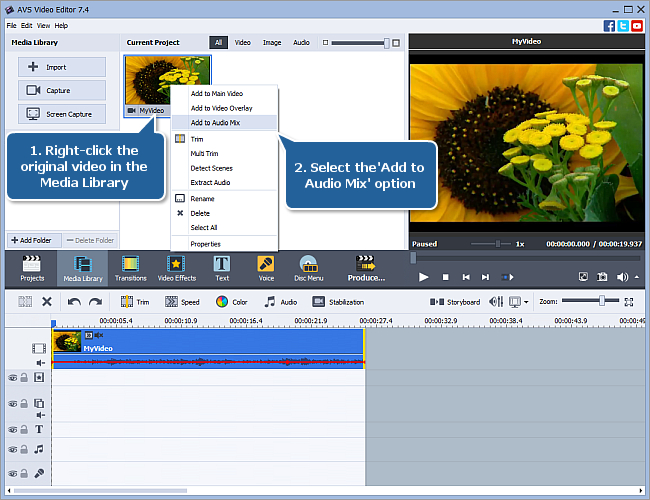Open the Disc Menu panel
Screen dimensions: 650x500
click(x=308, y=269)
